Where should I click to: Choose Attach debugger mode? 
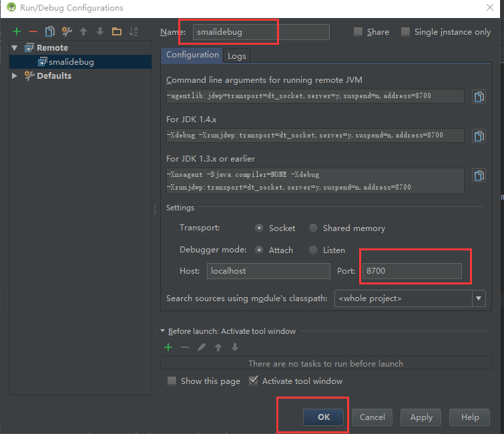pos(259,250)
